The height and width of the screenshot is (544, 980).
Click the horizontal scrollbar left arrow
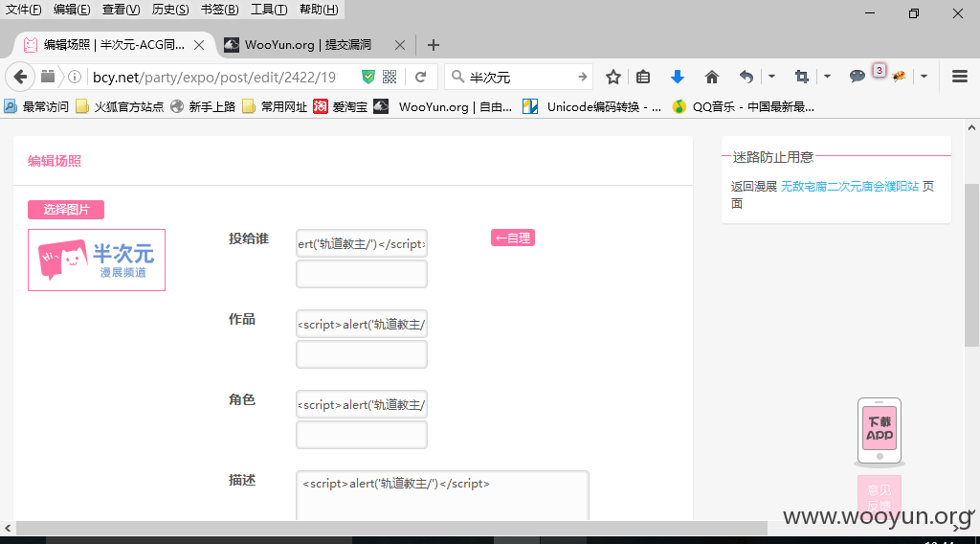click(8, 529)
